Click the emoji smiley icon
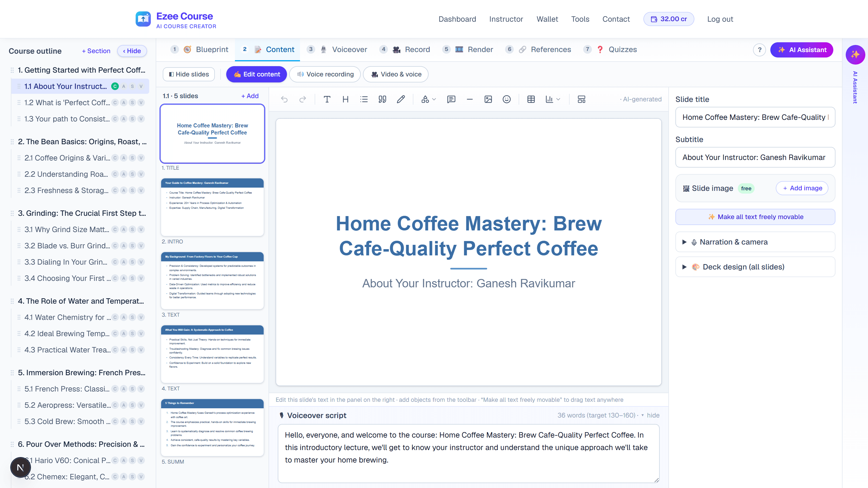This screenshot has height=488, width=868. pos(506,99)
